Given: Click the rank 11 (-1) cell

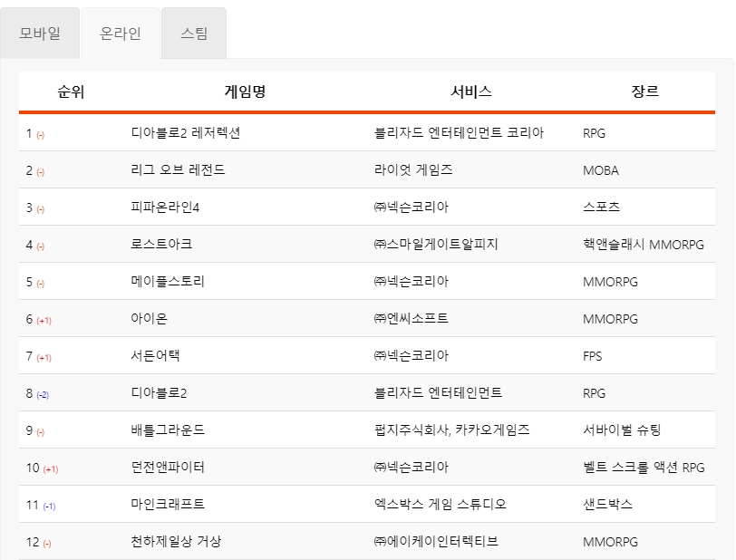Looking at the screenshot, I should coord(41,505).
